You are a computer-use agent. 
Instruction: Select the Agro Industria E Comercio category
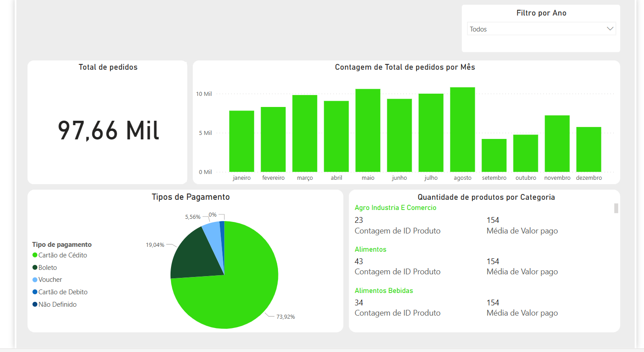tap(396, 208)
